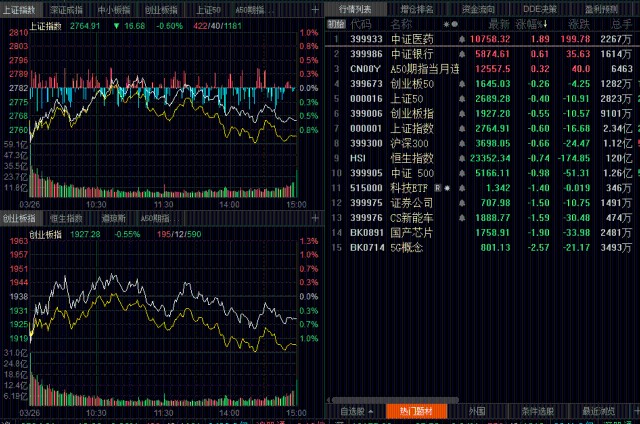Toggle the 初始 sort order button
This screenshot has width=640, height=424.
pyautogui.click(x=336, y=24)
